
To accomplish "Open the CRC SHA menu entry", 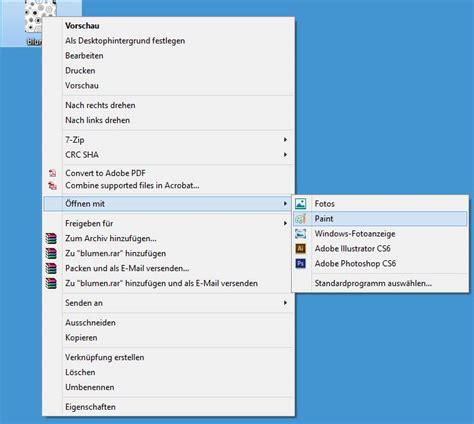I will (x=168, y=155).
